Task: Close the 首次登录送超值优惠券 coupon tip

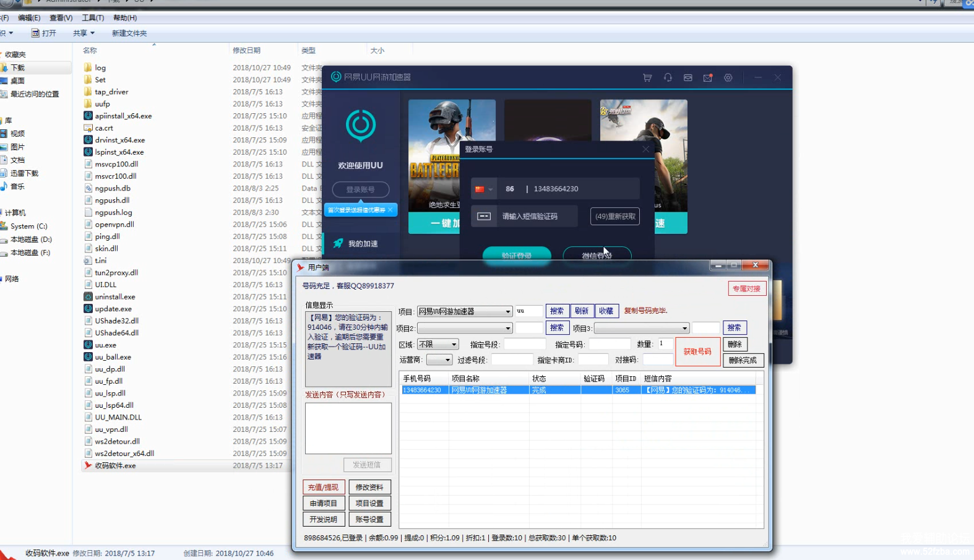Action: (390, 210)
